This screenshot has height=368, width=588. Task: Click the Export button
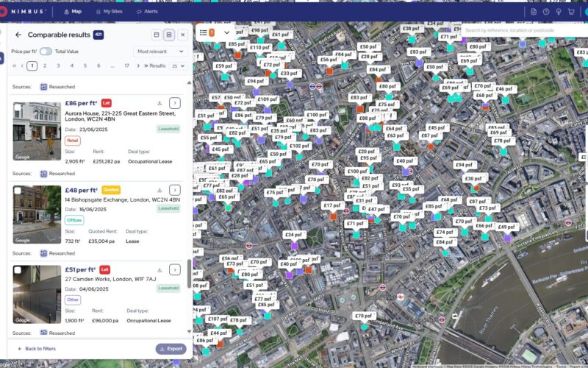coord(171,349)
